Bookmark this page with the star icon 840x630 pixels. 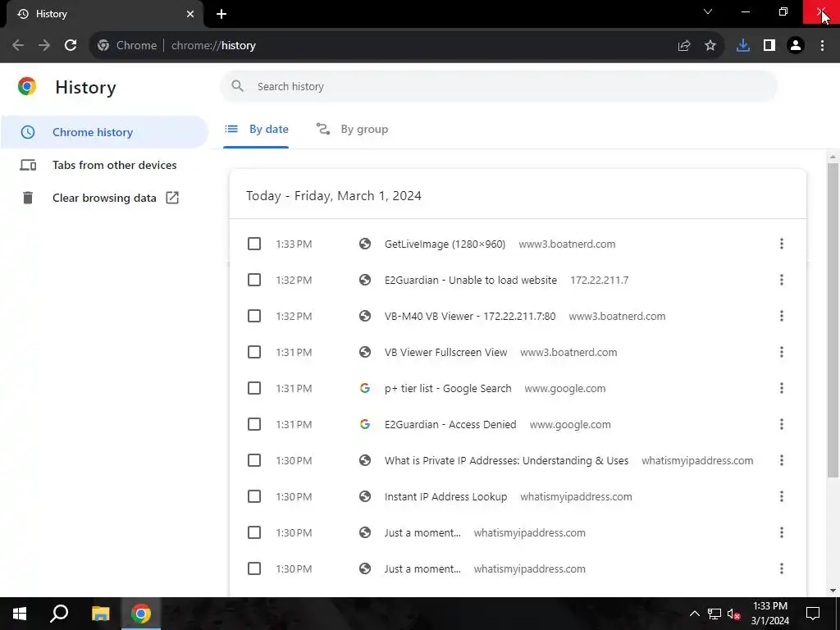(x=710, y=46)
